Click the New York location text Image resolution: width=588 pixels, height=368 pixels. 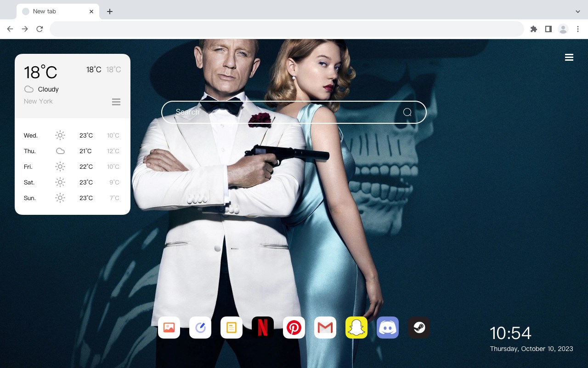pyautogui.click(x=38, y=101)
